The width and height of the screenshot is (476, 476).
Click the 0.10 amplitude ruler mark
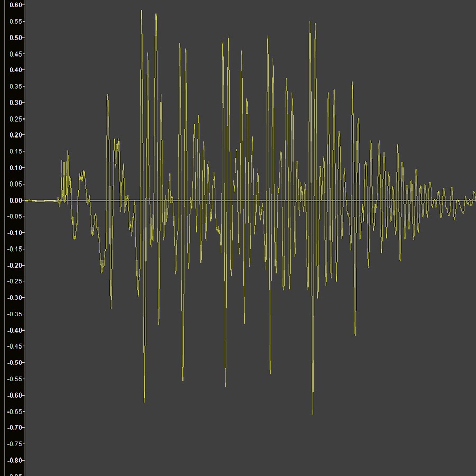point(15,168)
